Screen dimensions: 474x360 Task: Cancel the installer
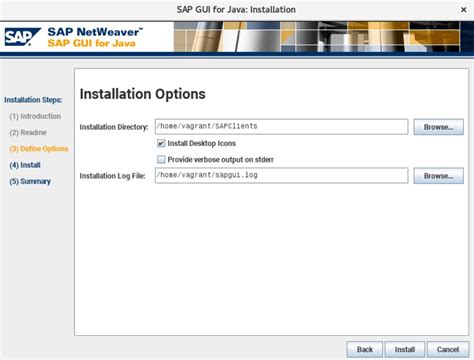click(448, 349)
